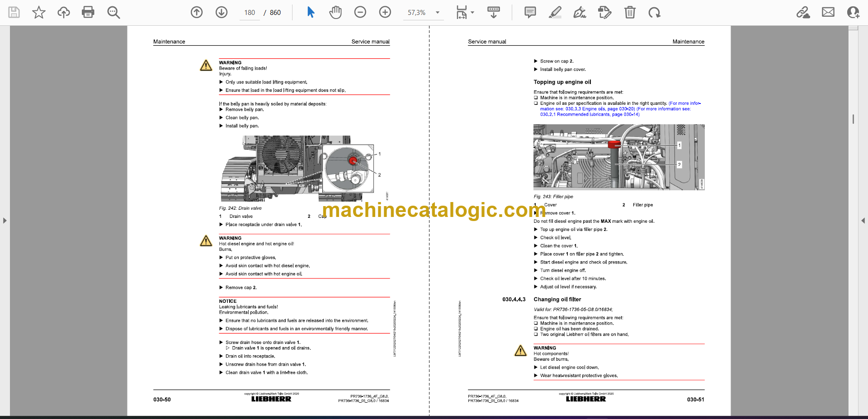Delete with the trash icon
This screenshot has height=419, width=868.
click(x=630, y=12)
